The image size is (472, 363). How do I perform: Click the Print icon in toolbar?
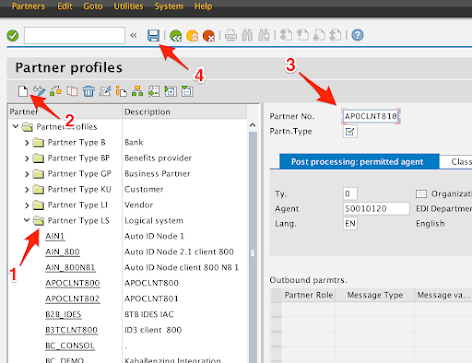pyautogui.click(x=231, y=35)
